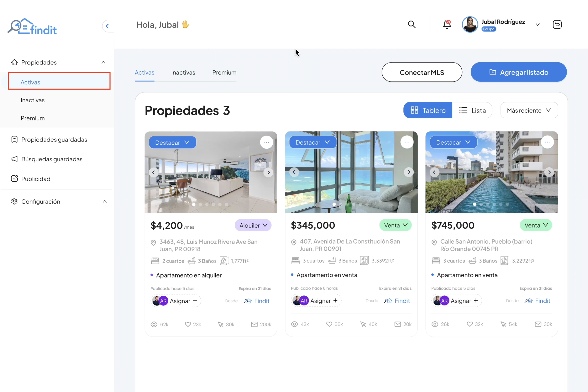Click the Agregar listado button
The height and width of the screenshot is (392, 588).
click(519, 72)
